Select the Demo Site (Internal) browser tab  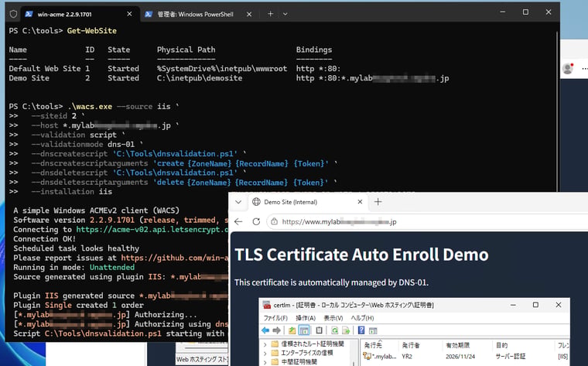(307, 202)
